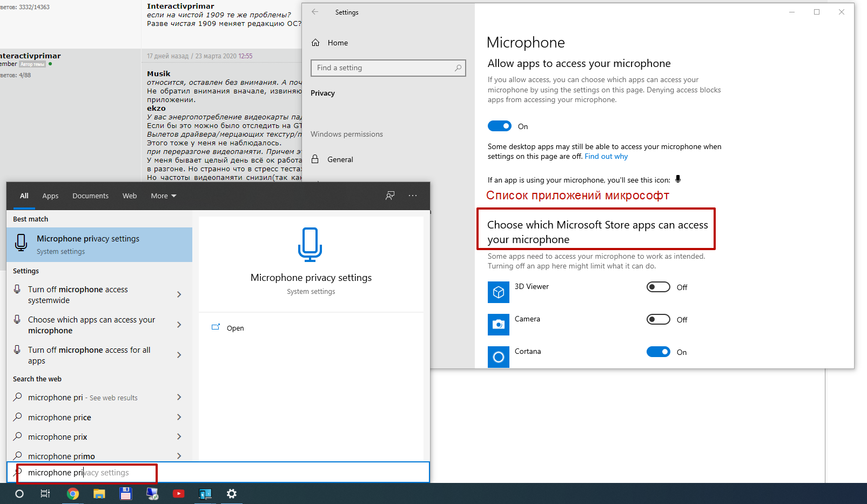Click microphone icon beside Turn off microphone access systemwide
The height and width of the screenshot is (504, 867).
17,290
